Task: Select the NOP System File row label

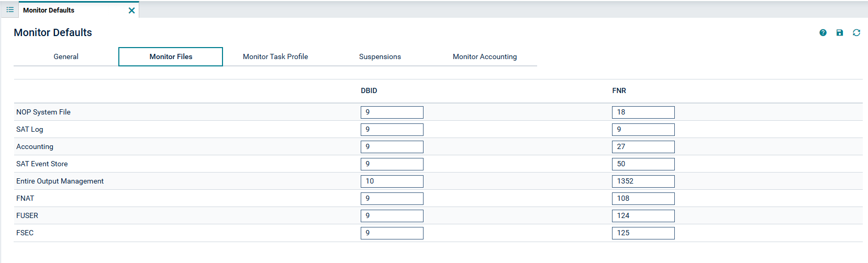Action: point(43,112)
